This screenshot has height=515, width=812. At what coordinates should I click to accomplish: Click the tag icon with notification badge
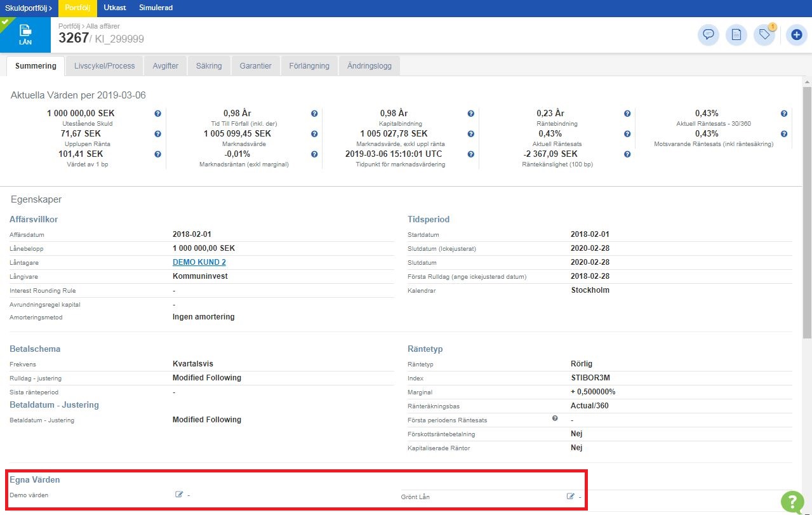[764, 34]
